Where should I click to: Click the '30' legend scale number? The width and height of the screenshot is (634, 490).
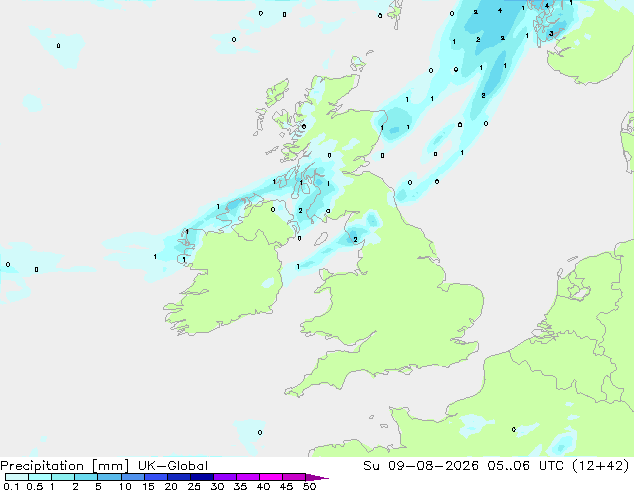[217, 486]
